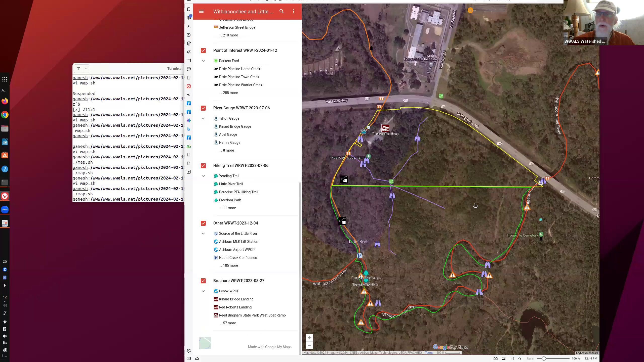This screenshot has height=362, width=644.
Task: Collapse the Point of Interest layer list
Action: click(203, 61)
